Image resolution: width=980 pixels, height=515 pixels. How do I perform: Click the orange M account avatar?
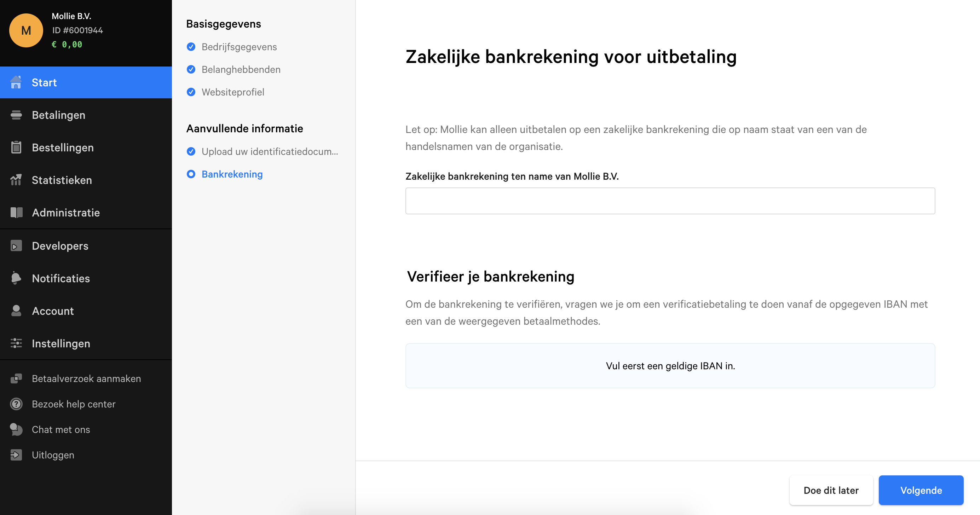(26, 30)
